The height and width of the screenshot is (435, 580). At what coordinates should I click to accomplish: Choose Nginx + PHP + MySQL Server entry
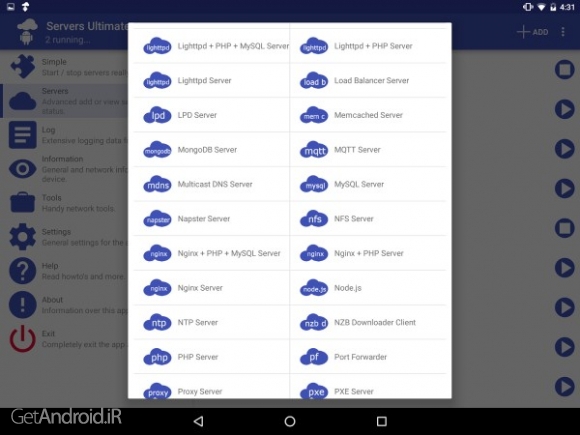211,253
